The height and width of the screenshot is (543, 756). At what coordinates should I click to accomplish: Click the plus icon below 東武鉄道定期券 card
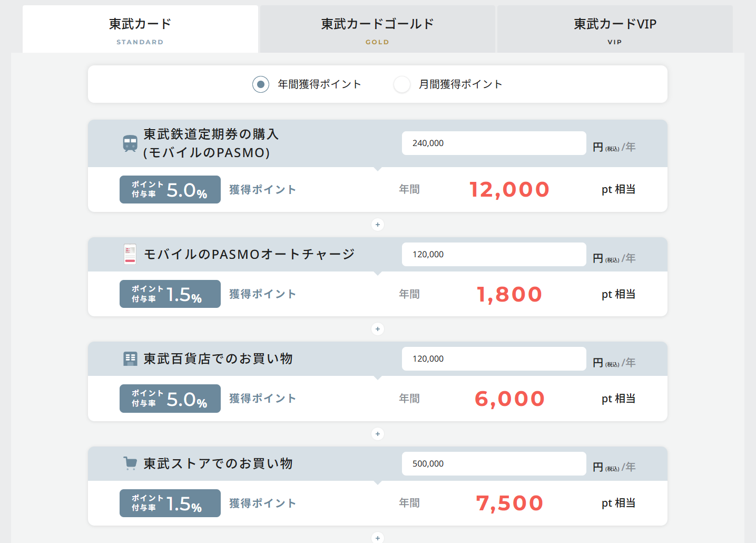point(378,225)
